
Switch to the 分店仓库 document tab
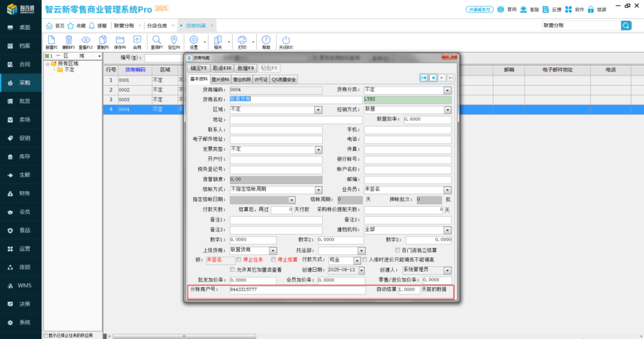157,26
